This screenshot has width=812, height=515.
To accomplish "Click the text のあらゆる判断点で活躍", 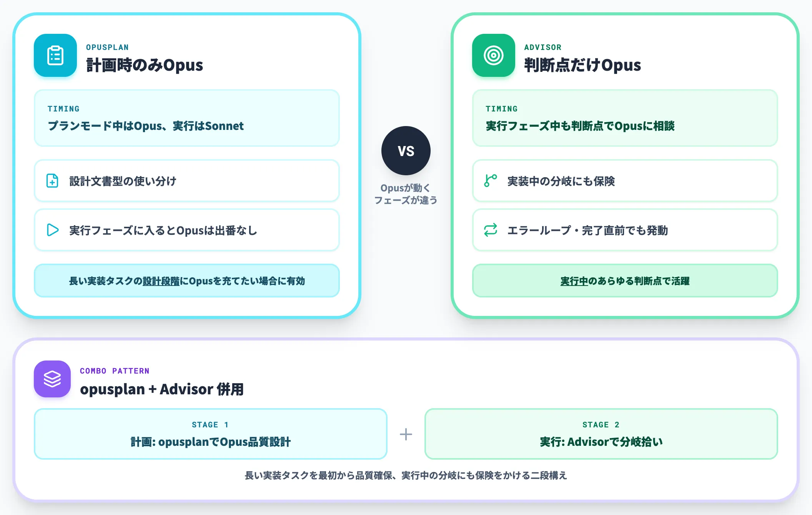I will [639, 281].
